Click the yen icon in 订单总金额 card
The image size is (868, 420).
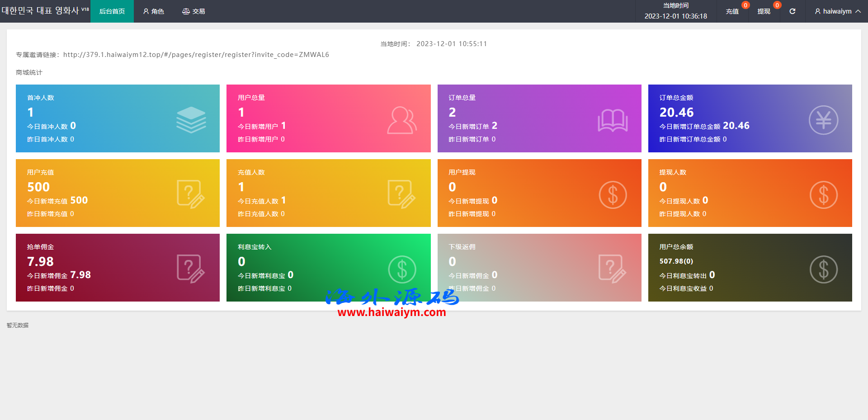pos(823,120)
